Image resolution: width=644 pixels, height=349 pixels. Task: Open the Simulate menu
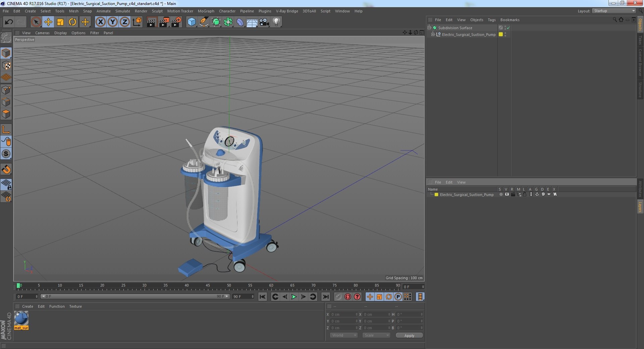(x=123, y=11)
